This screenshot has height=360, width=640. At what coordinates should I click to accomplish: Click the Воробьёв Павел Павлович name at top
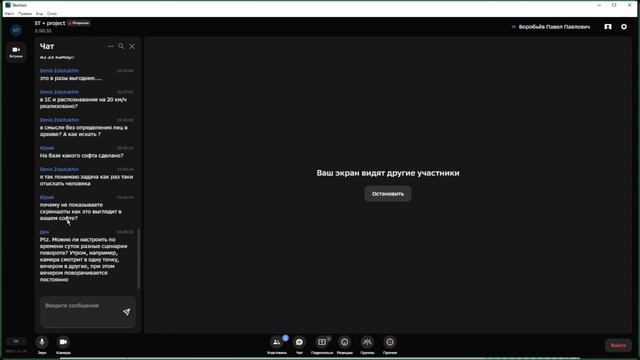pyautogui.click(x=554, y=27)
